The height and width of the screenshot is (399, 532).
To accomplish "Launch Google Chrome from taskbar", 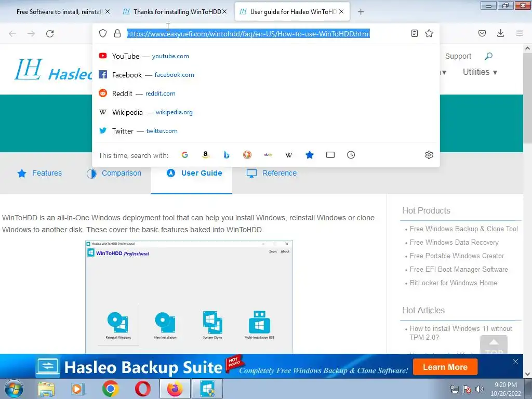I will pyautogui.click(x=110, y=389).
